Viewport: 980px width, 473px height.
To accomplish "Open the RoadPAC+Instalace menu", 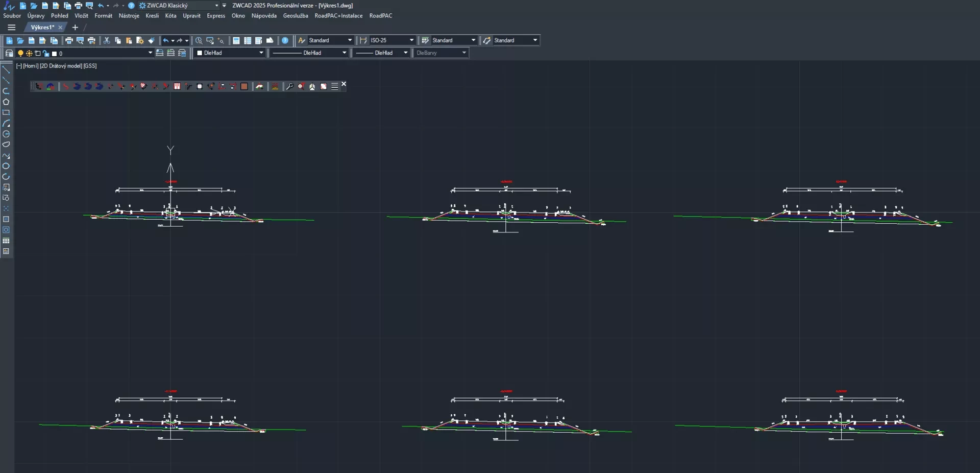I will [x=338, y=16].
